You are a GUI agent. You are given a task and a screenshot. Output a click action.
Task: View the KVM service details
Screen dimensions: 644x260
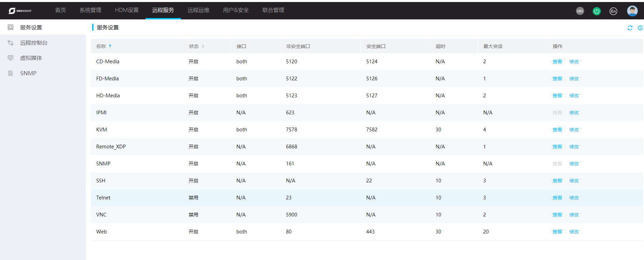557,130
